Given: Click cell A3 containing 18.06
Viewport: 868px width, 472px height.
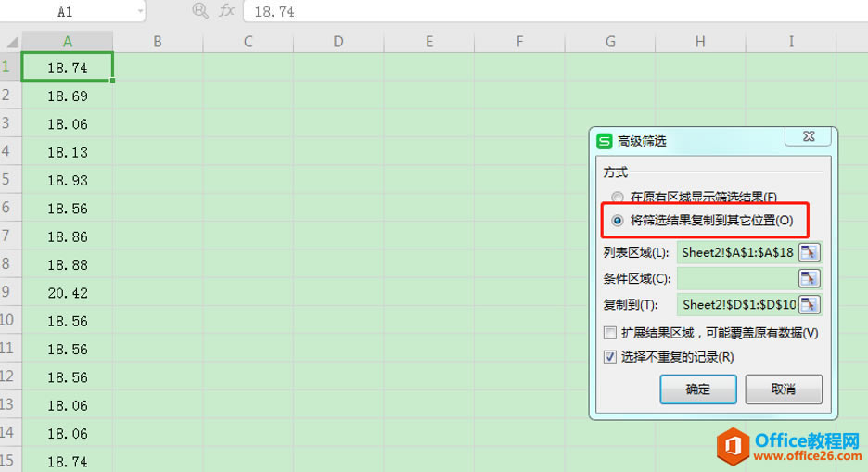Looking at the screenshot, I should (x=68, y=123).
